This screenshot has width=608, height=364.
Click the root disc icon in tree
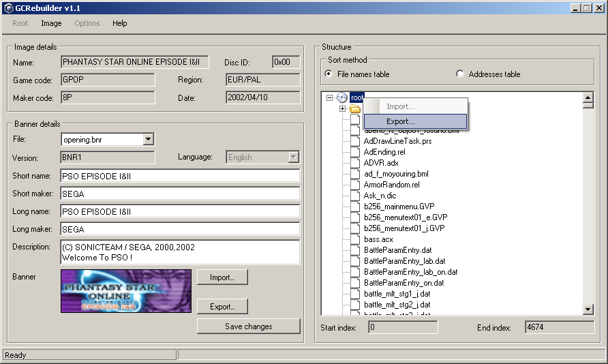point(342,98)
